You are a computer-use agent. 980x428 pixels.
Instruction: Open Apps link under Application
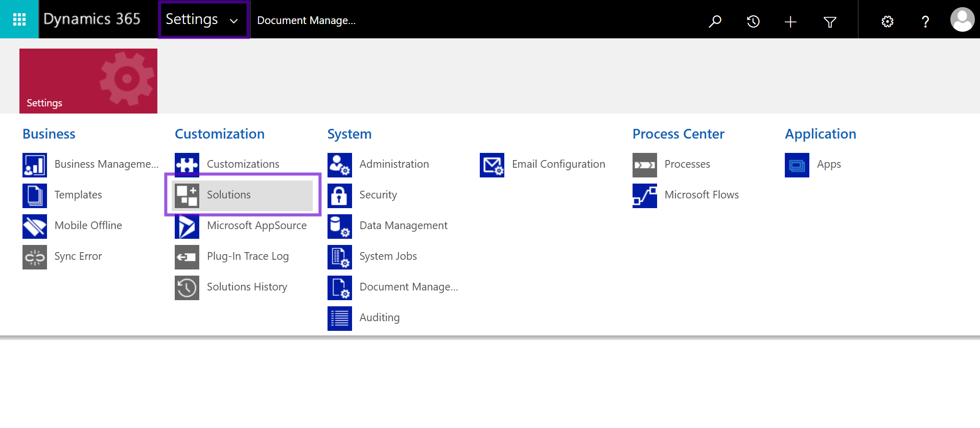829,164
